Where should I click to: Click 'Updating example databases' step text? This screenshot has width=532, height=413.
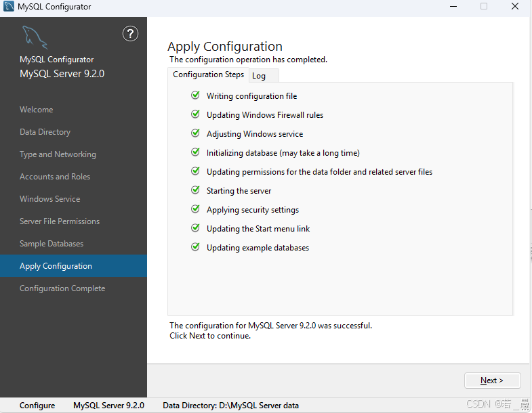[x=258, y=248]
